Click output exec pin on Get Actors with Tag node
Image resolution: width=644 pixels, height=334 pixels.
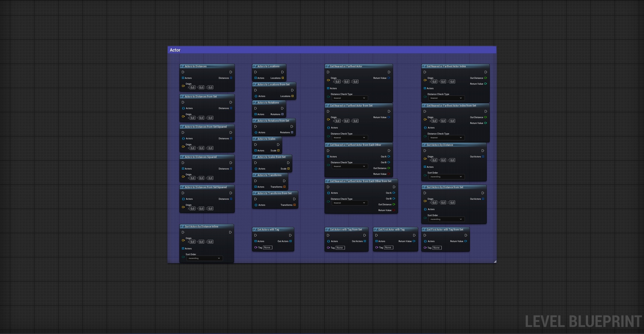pyautogui.click(x=290, y=235)
